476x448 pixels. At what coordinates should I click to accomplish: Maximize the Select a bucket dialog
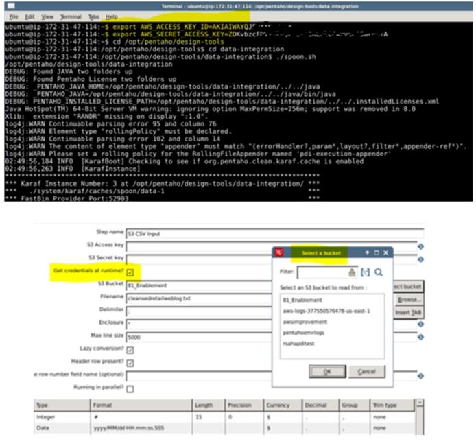377,252
